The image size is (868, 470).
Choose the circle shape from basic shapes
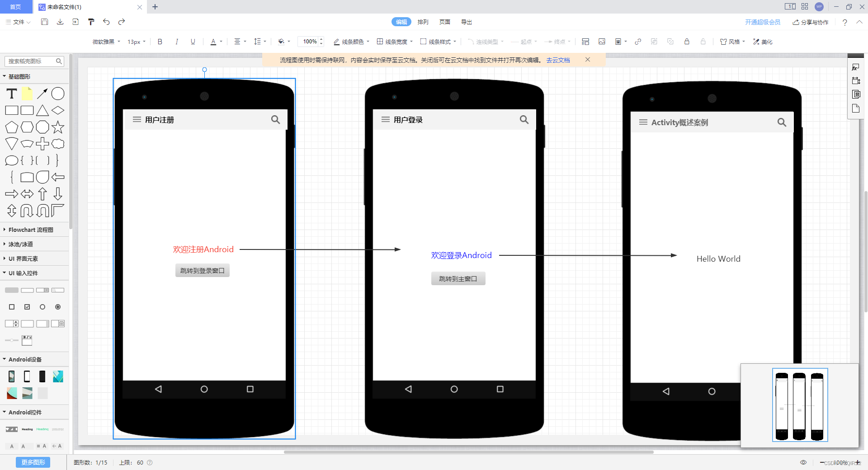click(58, 94)
